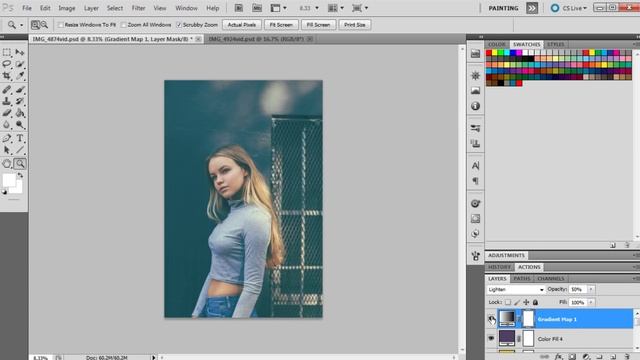Click the Actual Pixels button

pyautogui.click(x=242, y=25)
